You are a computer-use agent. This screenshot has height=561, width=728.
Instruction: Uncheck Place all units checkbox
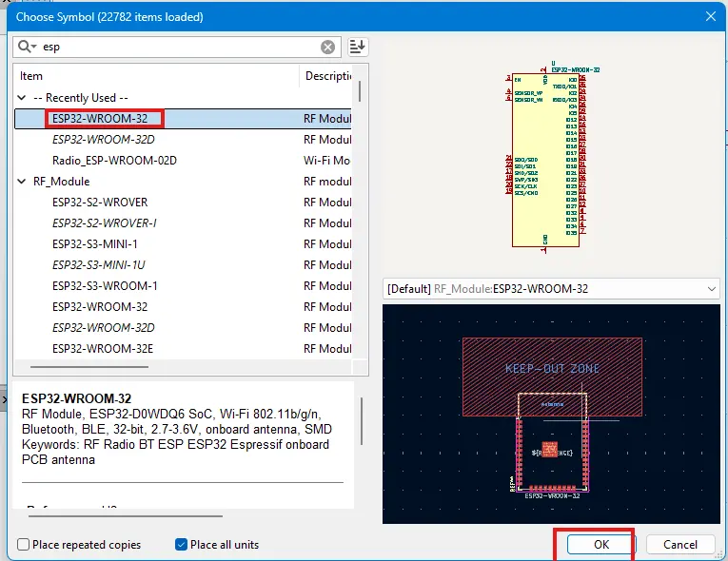[x=181, y=544]
